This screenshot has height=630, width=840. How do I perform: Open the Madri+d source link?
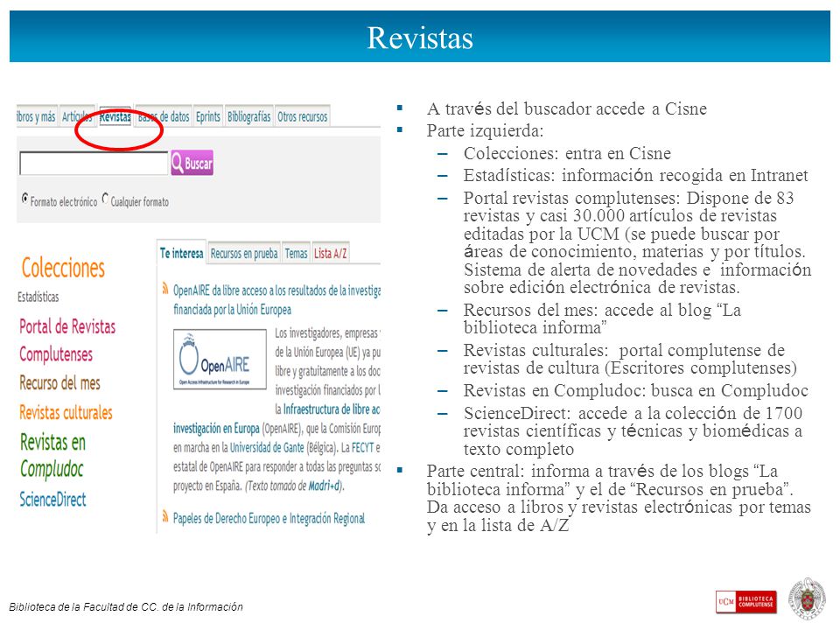tap(325, 486)
